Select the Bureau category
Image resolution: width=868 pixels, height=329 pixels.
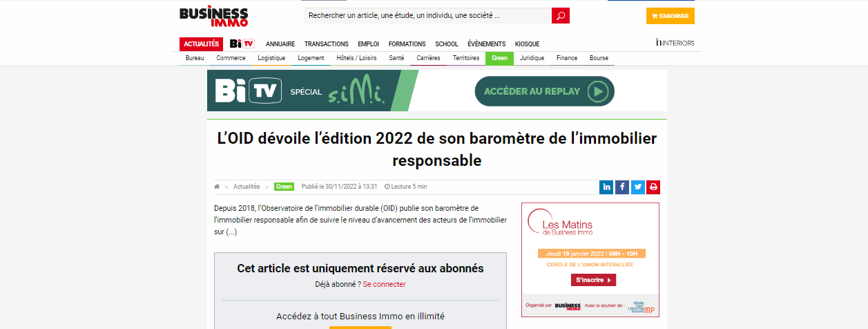(x=195, y=58)
